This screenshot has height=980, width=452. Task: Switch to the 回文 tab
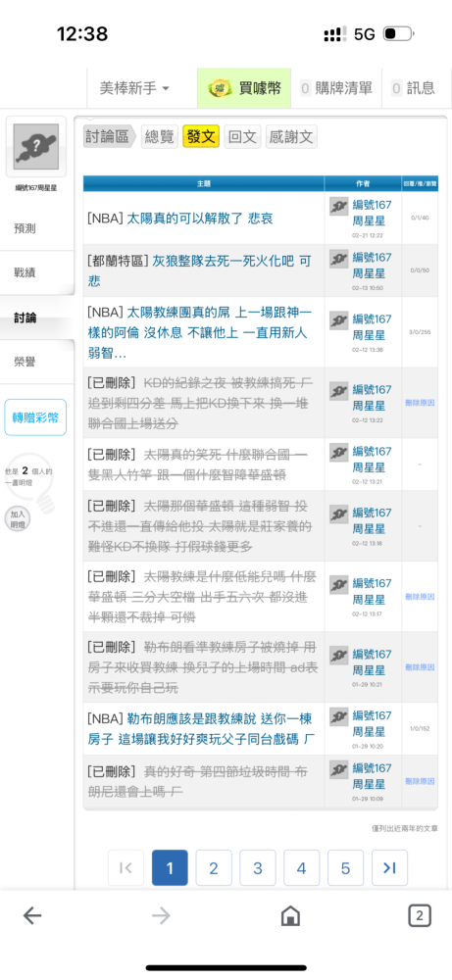point(242,136)
